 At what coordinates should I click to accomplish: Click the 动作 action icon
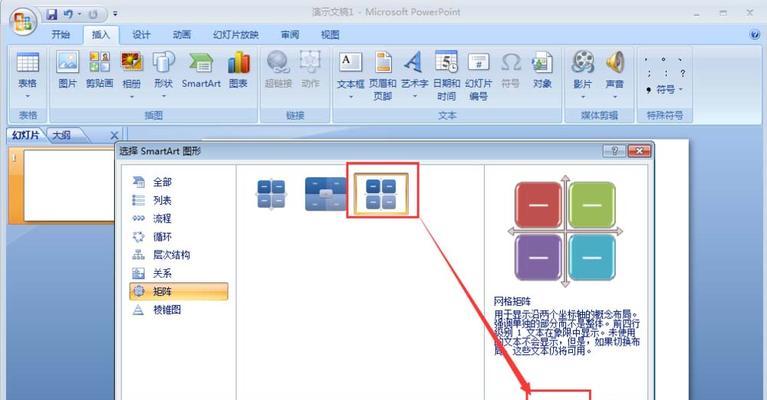(x=310, y=70)
